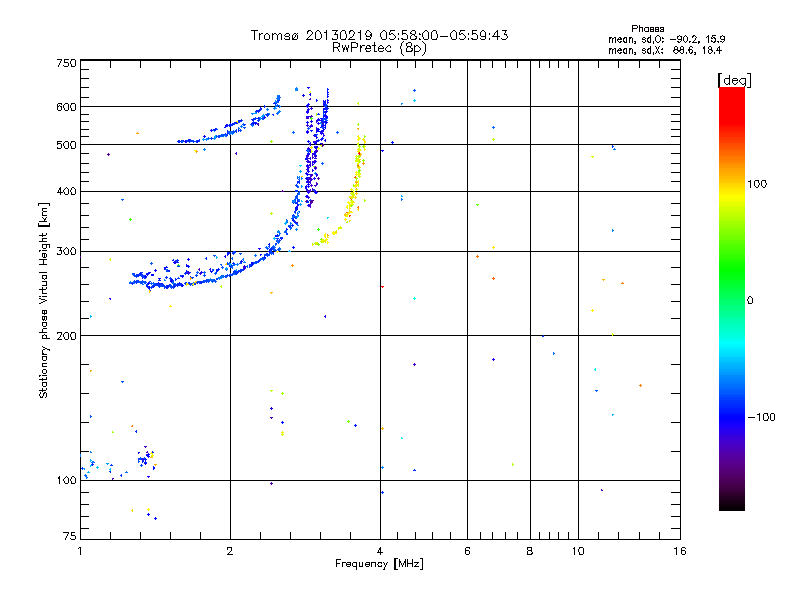This screenshot has width=800, height=600.
Task: Click the x-axis tick label '1'
Action: pyautogui.click(x=80, y=551)
